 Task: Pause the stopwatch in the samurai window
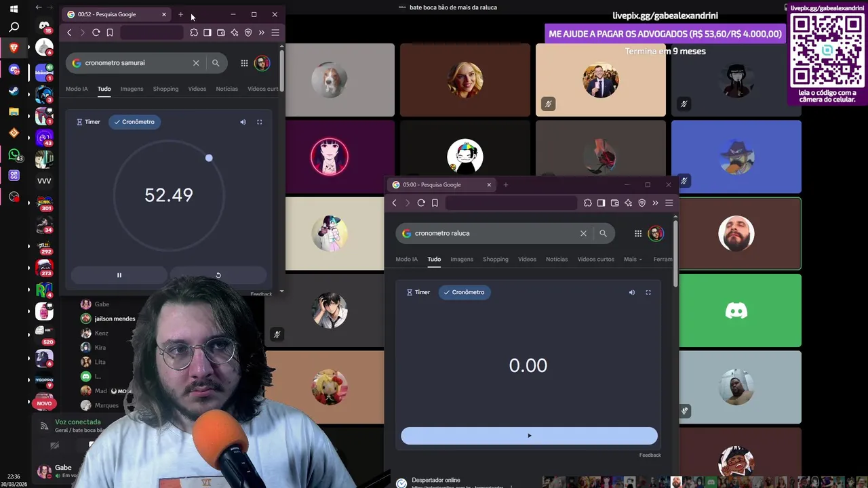pos(119,275)
